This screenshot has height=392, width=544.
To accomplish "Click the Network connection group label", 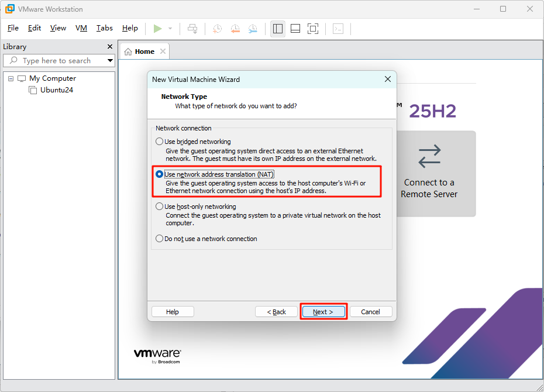I will click(x=183, y=128).
